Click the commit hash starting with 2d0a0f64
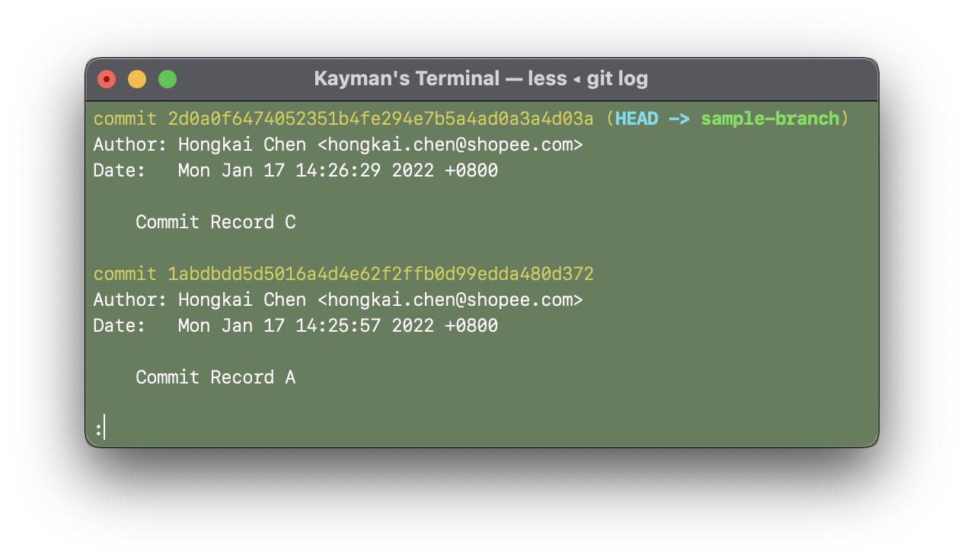 pyautogui.click(x=380, y=119)
